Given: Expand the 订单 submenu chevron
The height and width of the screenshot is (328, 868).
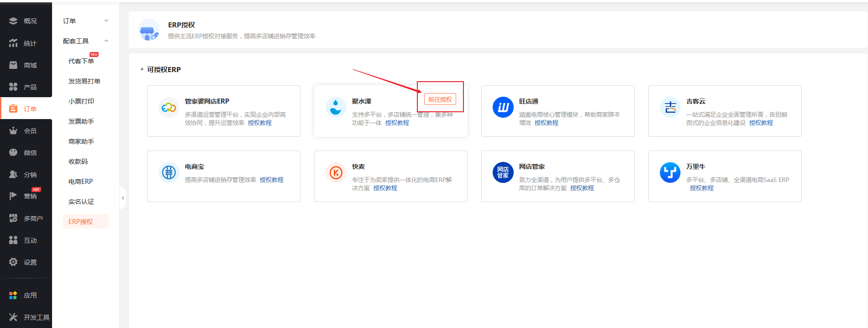Looking at the screenshot, I should click(x=106, y=21).
